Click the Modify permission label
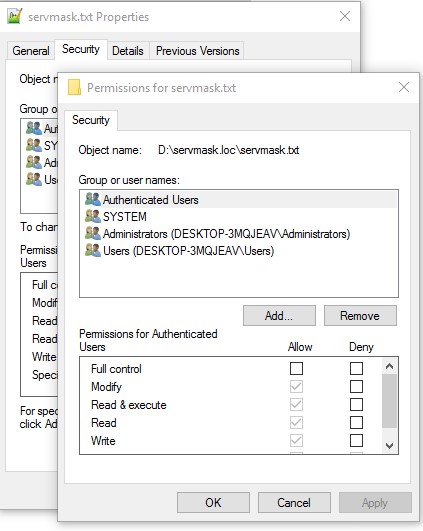The width and height of the screenshot is (423, 531). pyautogui.click(x=106, y=387)
